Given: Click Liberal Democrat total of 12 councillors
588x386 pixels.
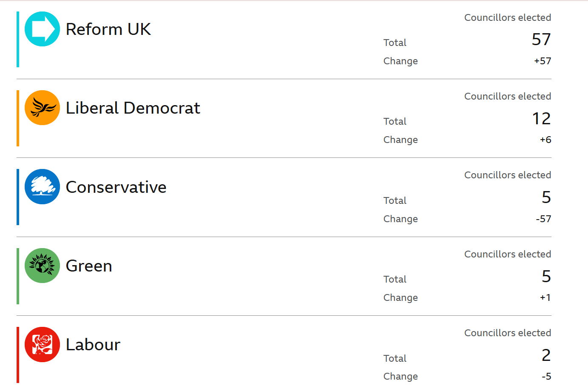Looking at the screenshot, I should click(542, 118).
